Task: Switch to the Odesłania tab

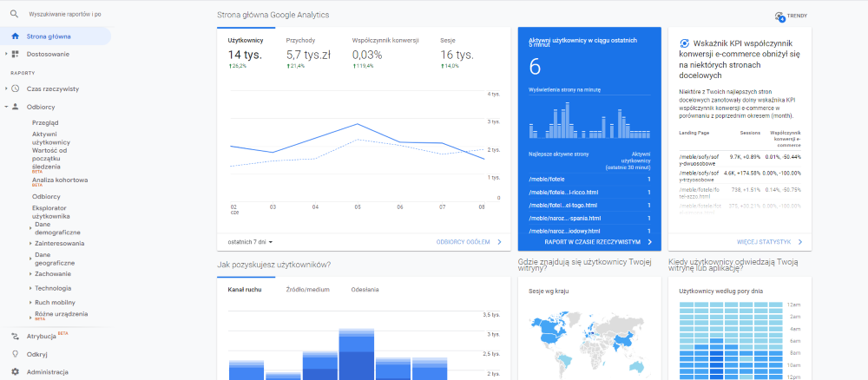Action: (x=365, y=289)
